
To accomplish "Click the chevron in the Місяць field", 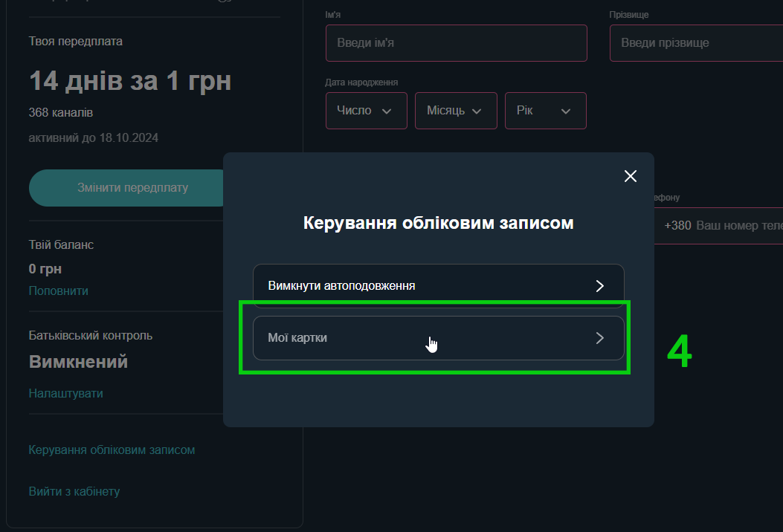I will (x=477, y=111).
